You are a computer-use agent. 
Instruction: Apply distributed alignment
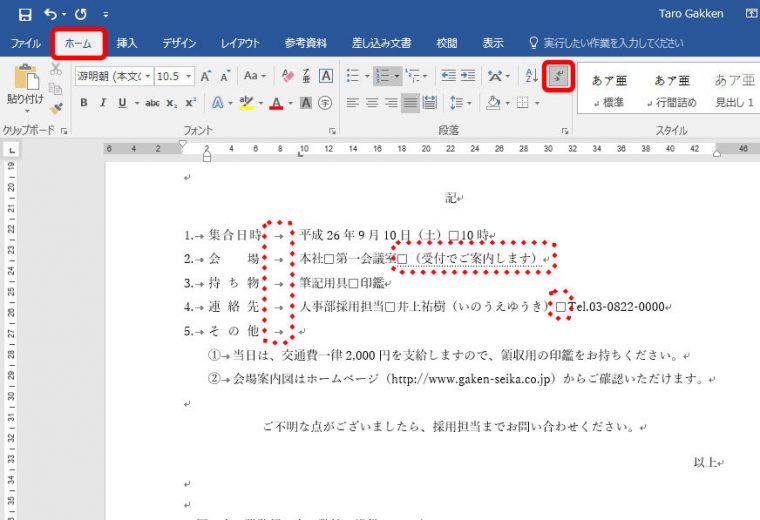coord(429,103)
